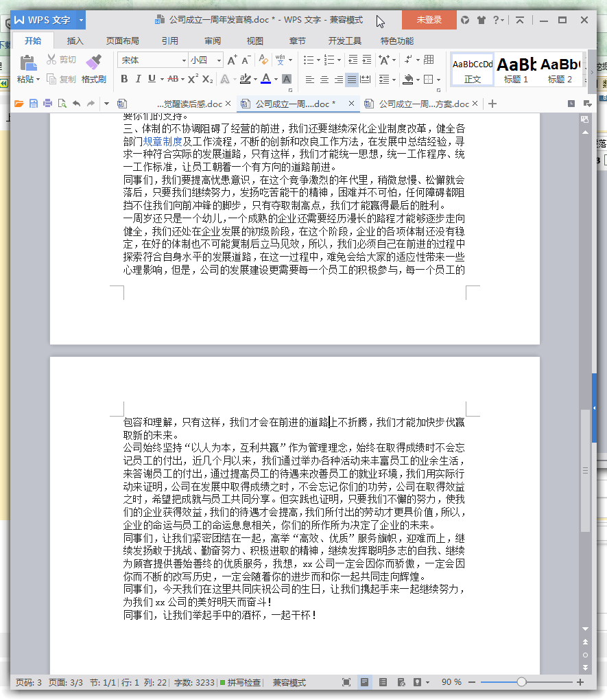
Task: Toggle align left paragraph button
Action: coord(310,80)
